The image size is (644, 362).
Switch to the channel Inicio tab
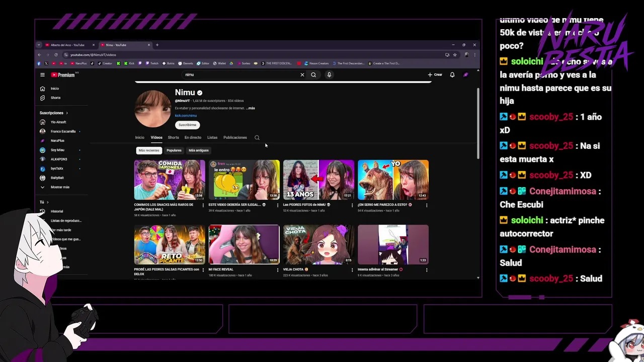coord(139,137)
